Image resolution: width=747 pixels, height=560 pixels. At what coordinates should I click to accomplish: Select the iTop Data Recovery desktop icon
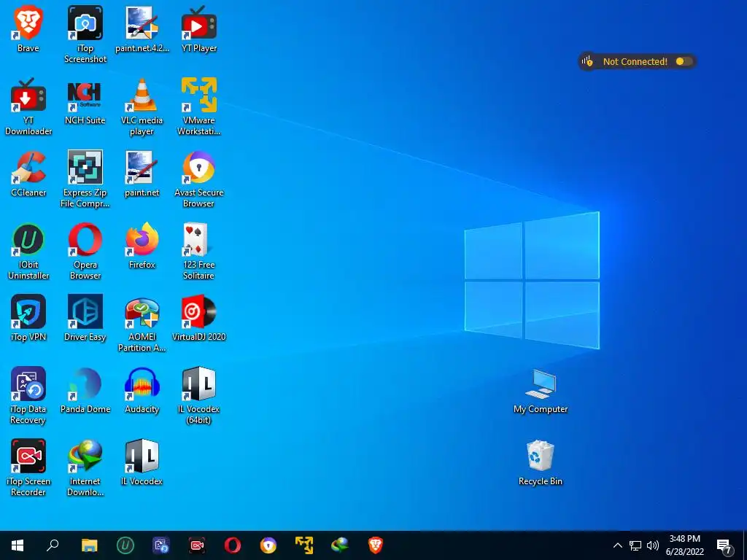coord(28,395)
